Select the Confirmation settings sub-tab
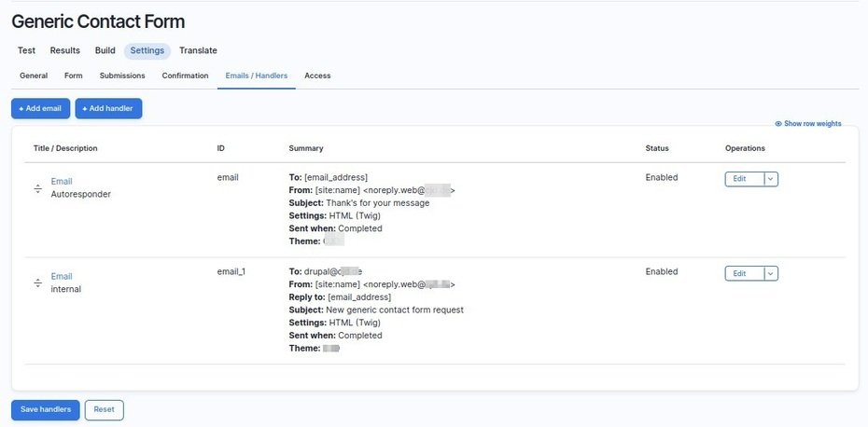 click(185, 76)
